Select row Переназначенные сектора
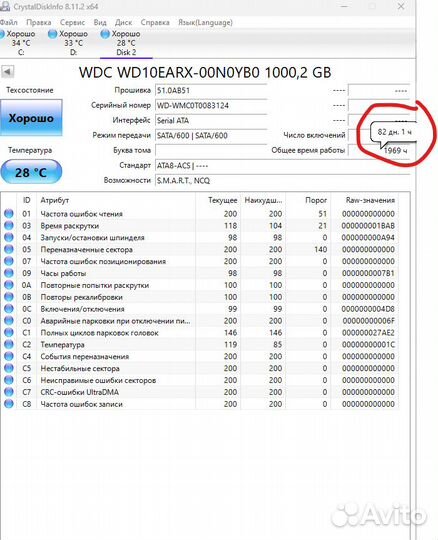The height and width of the screenshot is (540, 438). click(x=200, y=249)
